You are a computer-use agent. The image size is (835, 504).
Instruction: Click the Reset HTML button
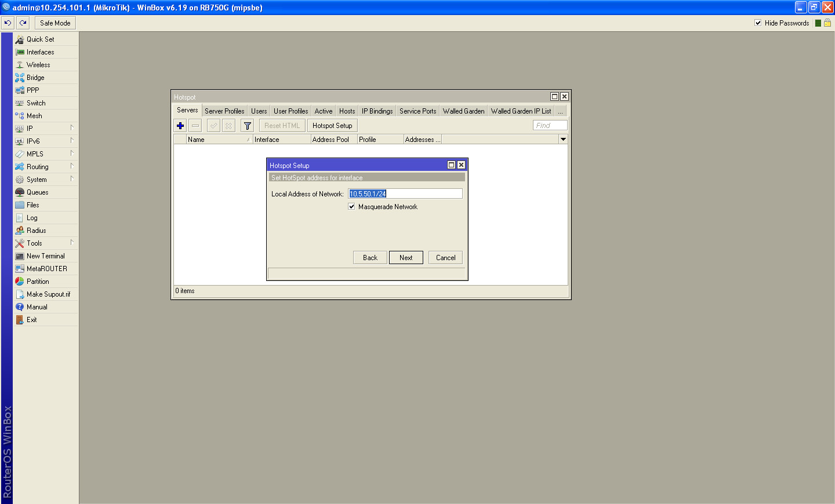pyautogui.click(x=282, y=126)
